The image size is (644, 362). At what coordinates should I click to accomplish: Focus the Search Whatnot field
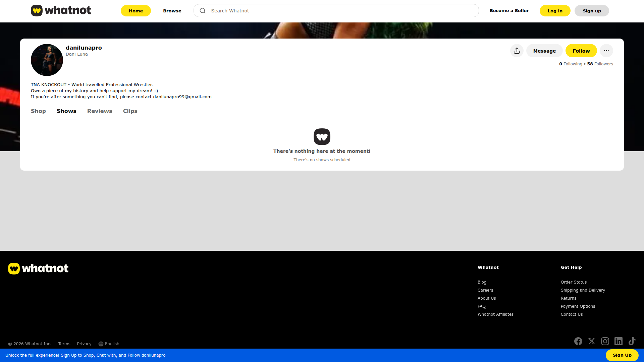coord(336,11)
